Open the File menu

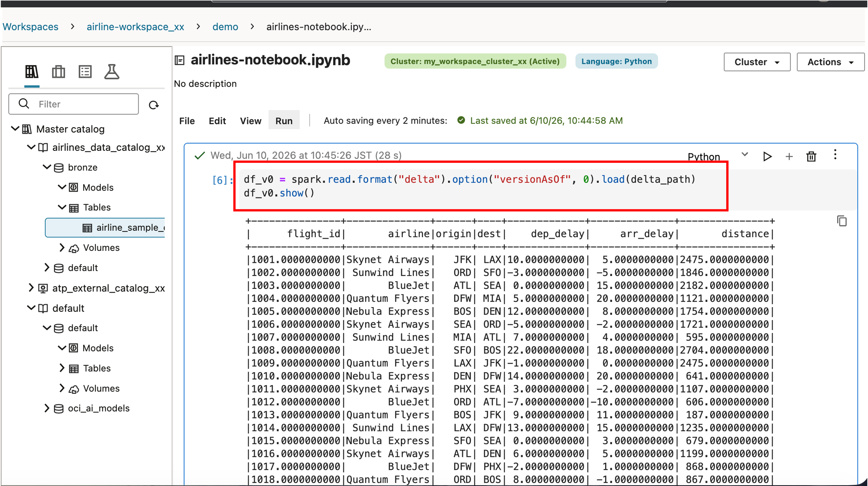(187, 121)
